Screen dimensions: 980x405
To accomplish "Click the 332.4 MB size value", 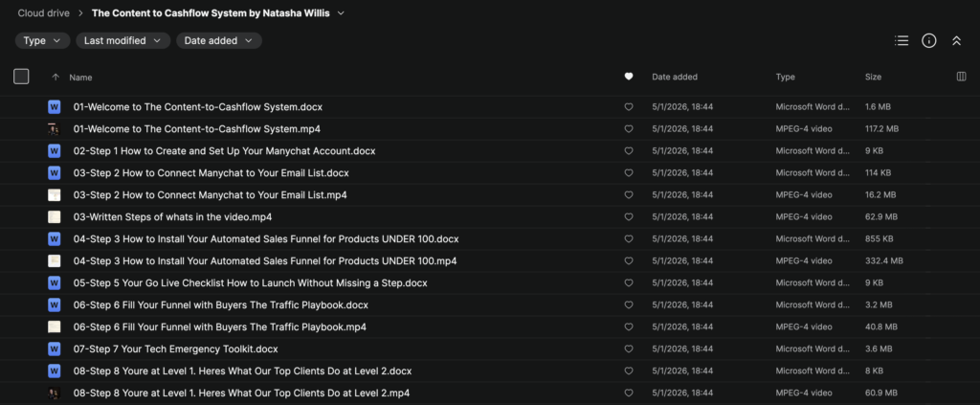I will tap(883, 260).
